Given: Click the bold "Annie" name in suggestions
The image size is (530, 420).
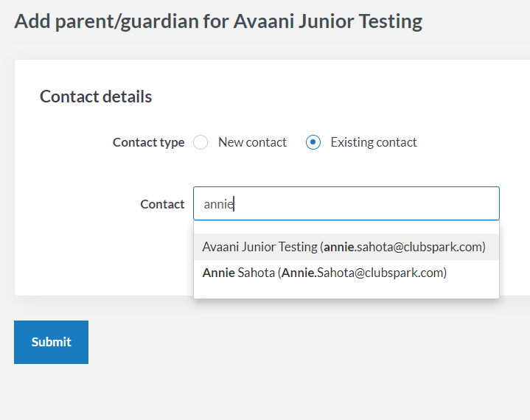Looking at the screenshot, I should tap(218, 273).
